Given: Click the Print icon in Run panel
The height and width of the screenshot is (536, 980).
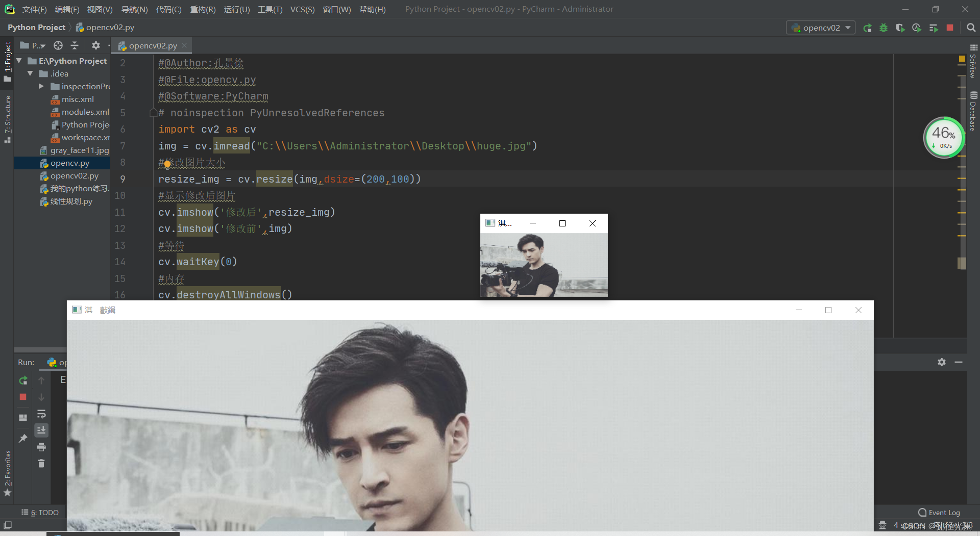Looking at the screenshot, I should point(41,447).
